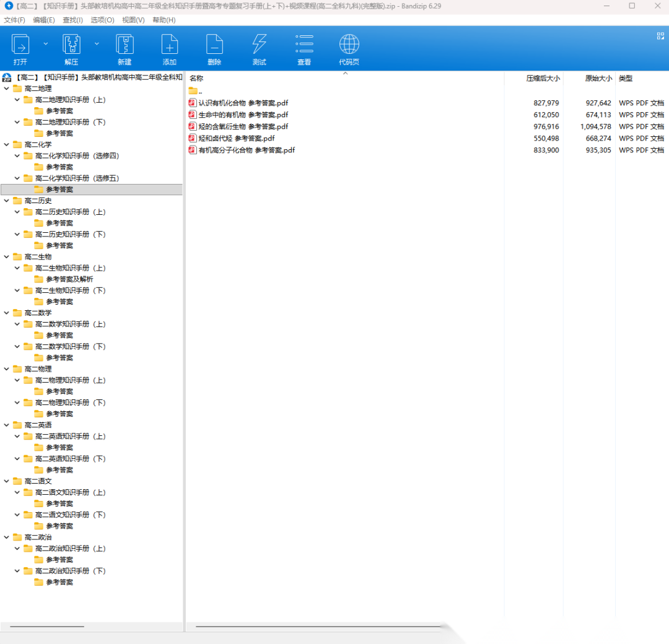Image resolution: width=669 pixels, height=644 pixels.
Task: Open the dropdown arrow beside 打开
Action: 45,44
